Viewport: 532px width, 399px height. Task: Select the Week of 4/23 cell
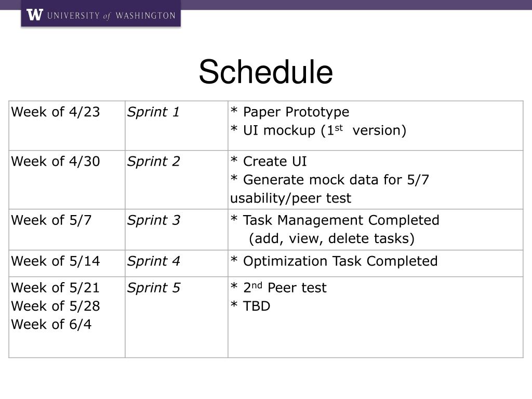pos(56,112)
